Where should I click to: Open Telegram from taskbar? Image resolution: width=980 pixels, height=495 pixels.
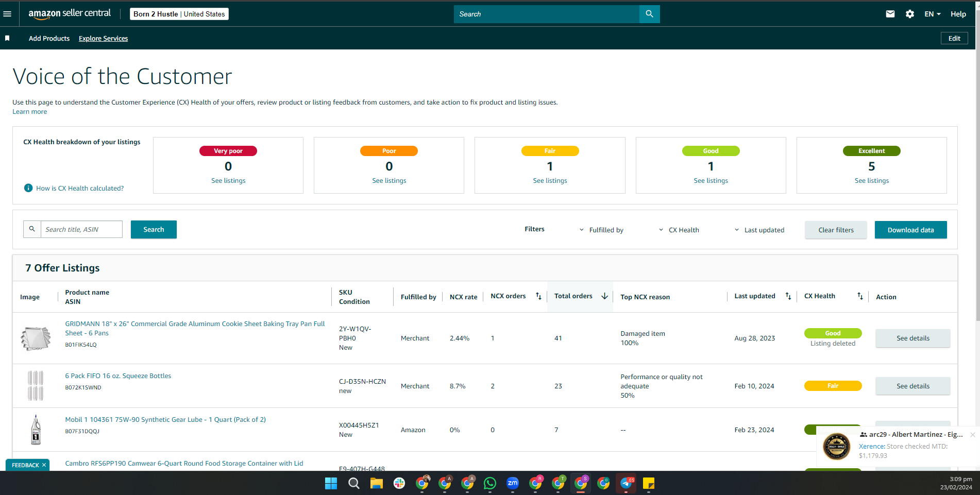(x=626, y=483)
